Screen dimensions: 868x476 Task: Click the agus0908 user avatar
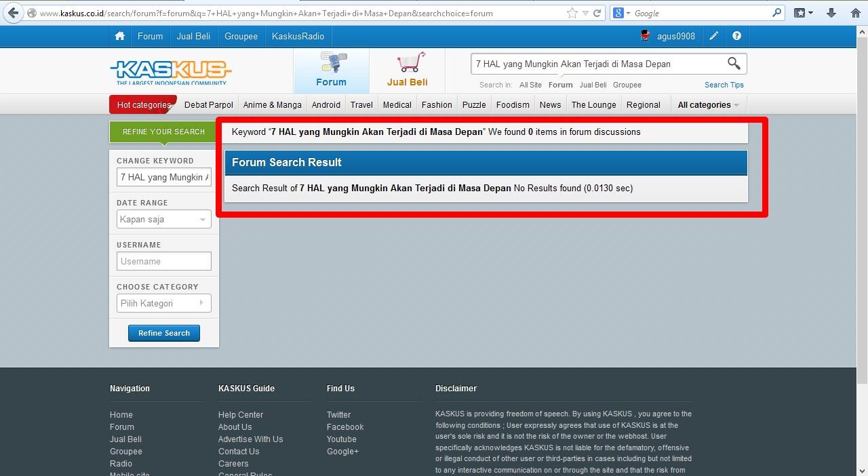pos(645,36)
